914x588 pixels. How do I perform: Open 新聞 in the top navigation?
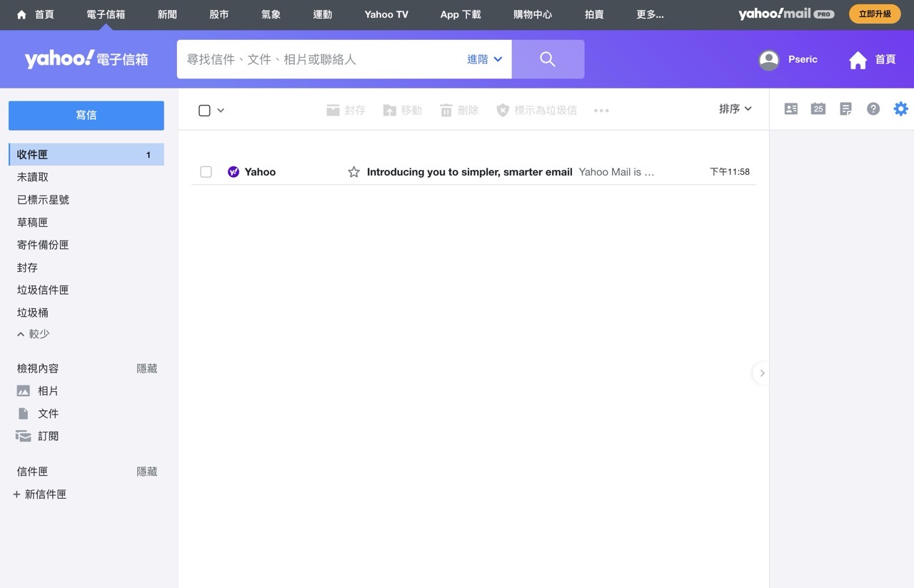(x=167, y=14)
